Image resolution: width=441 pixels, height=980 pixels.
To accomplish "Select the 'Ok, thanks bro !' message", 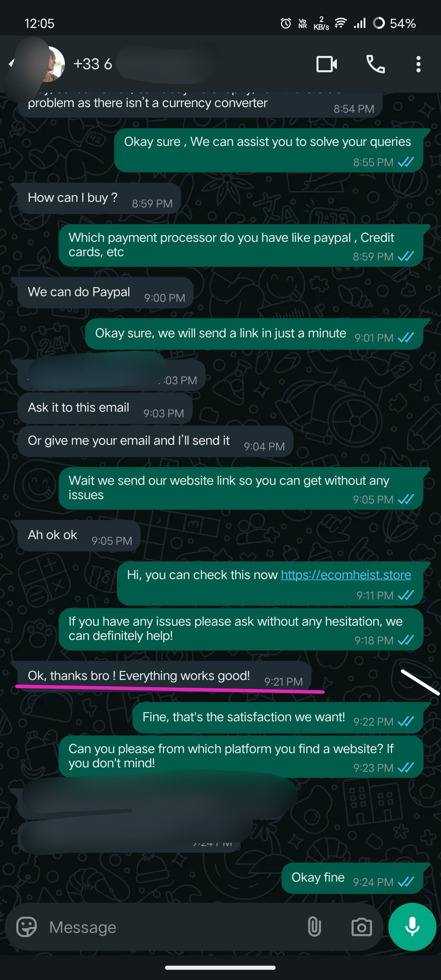I will tap(165, 676).
